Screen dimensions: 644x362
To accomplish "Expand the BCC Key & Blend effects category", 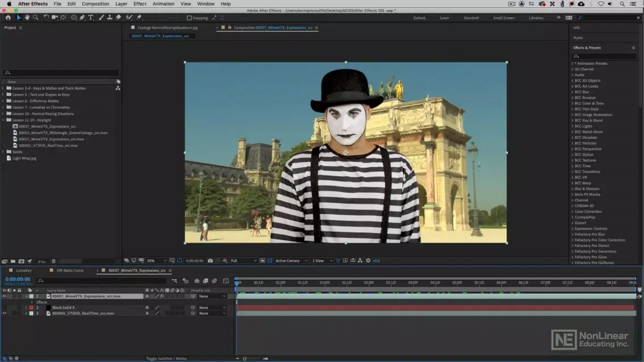I will (572, 121).
